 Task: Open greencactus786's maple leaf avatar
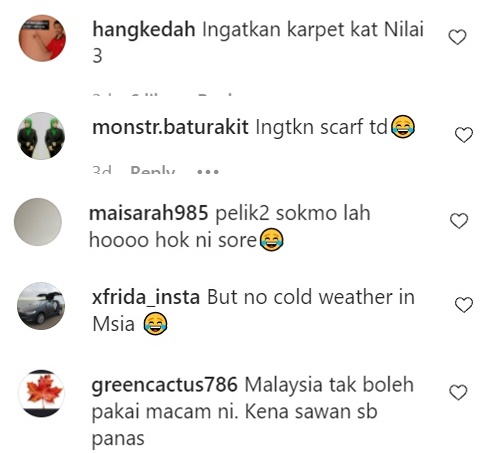[42, 393]
